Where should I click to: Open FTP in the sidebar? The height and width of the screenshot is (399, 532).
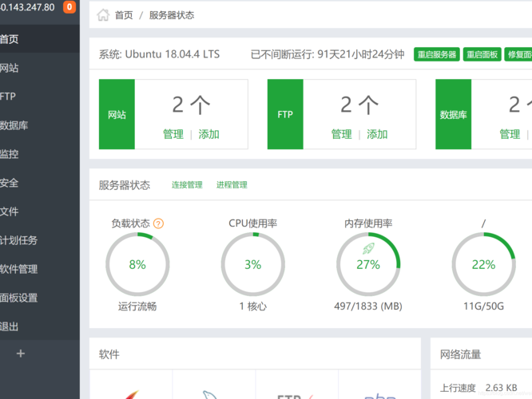(40, 97)
